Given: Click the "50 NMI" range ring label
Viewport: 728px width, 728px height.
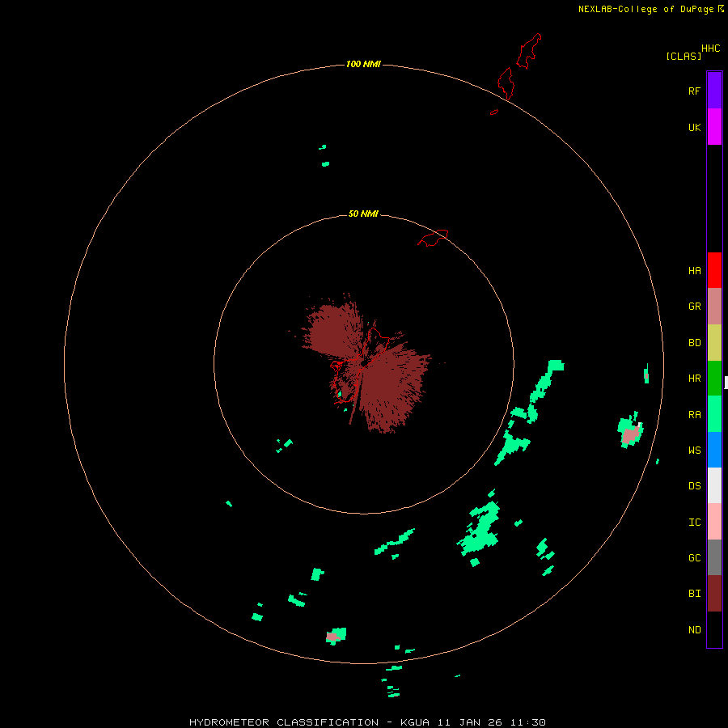Looking at the screenshot, I should (363, 214).
